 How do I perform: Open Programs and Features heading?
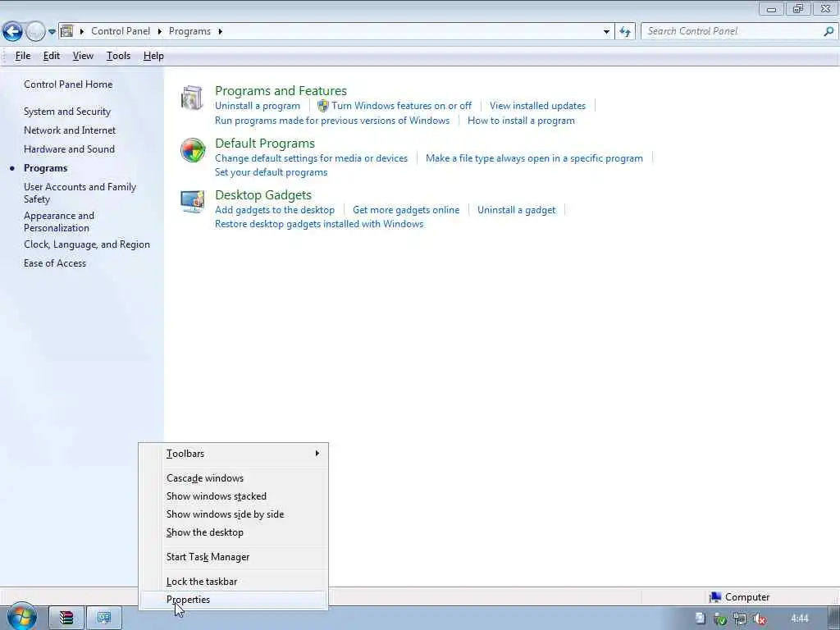(281, 90)
